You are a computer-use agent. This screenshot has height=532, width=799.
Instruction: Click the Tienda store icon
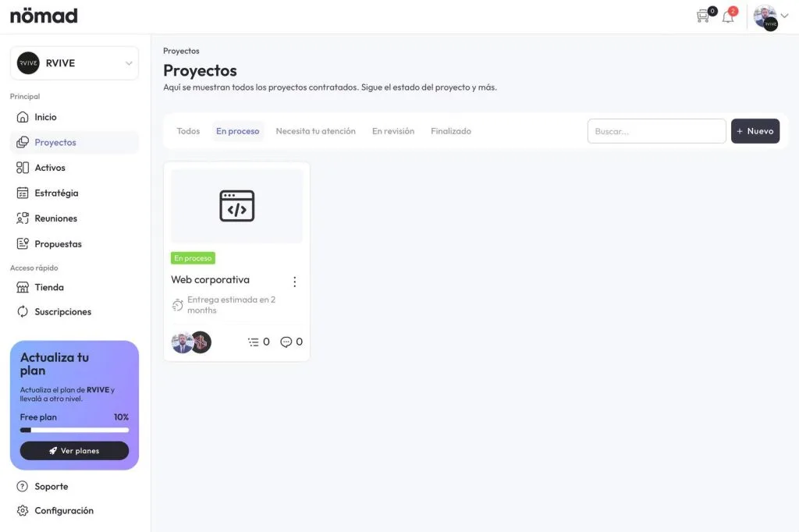(x=23, y=287)
